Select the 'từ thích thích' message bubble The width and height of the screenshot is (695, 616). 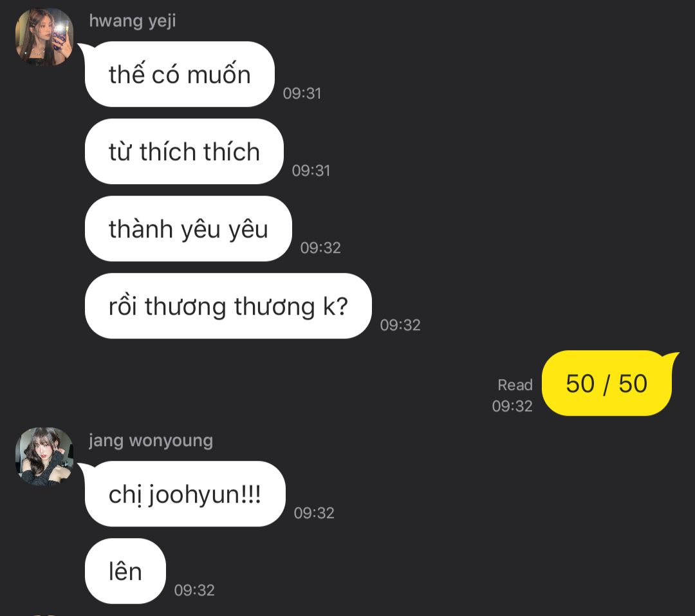184,151
